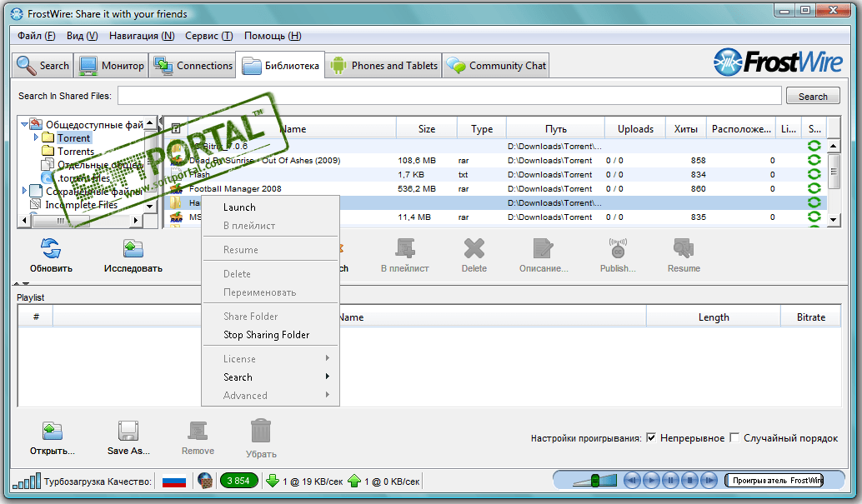
Task: Click the Search button beside shared files field
Action: coord(813,96)
